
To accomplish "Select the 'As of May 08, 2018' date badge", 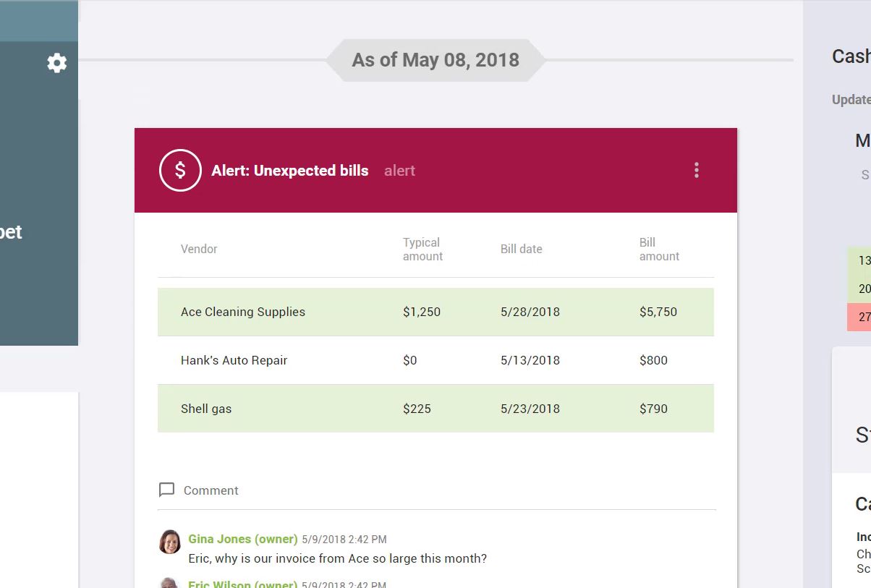I will tap(436, 59).
